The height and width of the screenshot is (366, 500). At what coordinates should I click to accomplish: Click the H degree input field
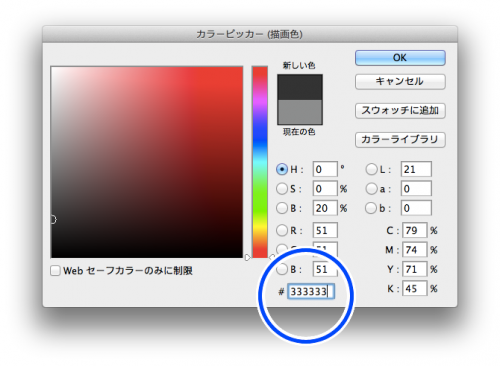click(325, 169)
